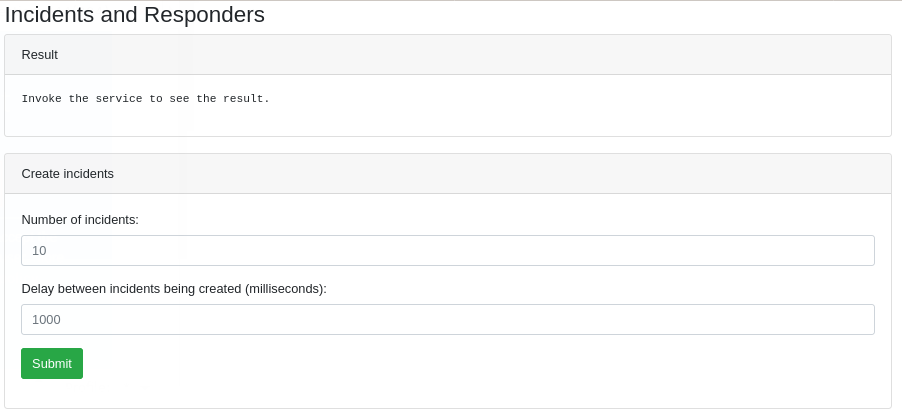Select the 'Create incidents' panel header
Screen dimensions: 902x418
point(447,173)
